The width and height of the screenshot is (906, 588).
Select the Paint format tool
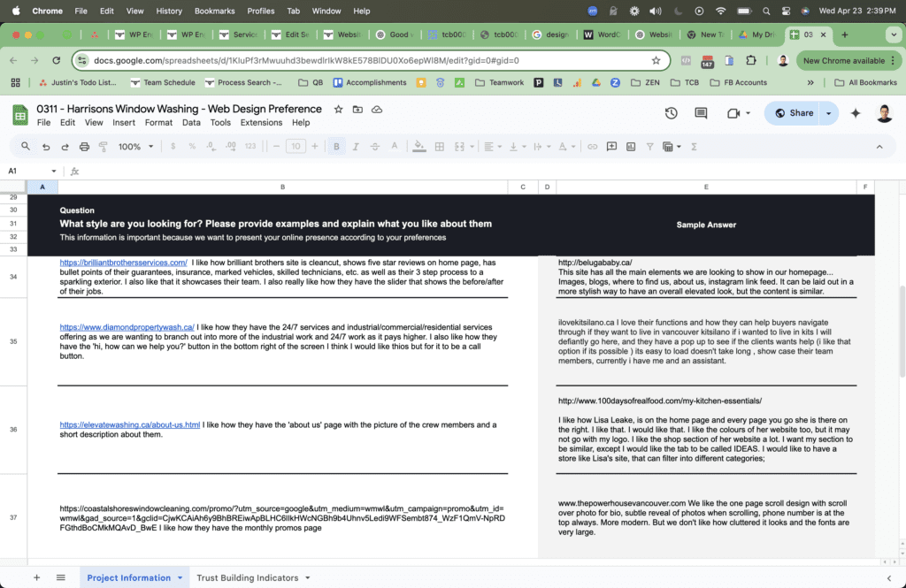[104, 147]
